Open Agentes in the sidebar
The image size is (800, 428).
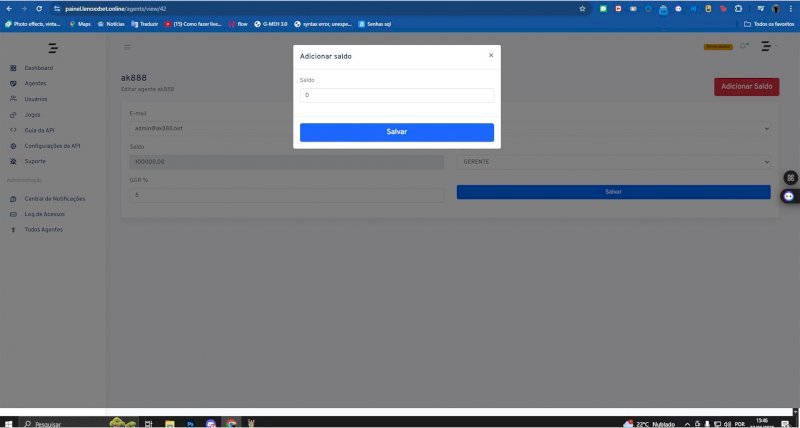point(35,83)
